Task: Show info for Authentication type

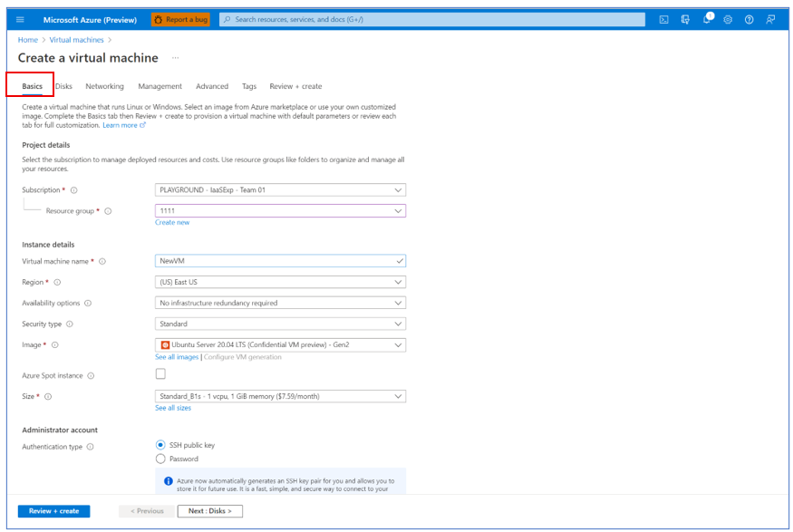Action: click(x=90, y=447)
